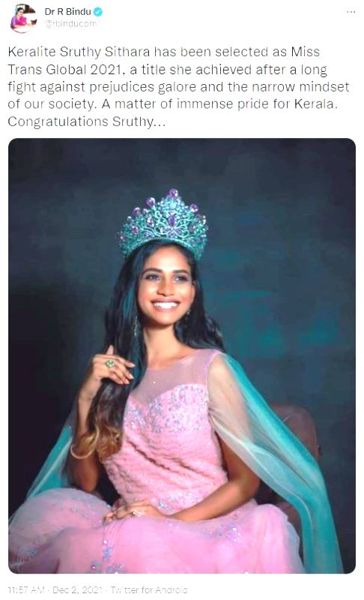The height and width of the screenshot is (600, 364).
Task: Click the 11:57 AM timestamp
Action: (26, 589)
